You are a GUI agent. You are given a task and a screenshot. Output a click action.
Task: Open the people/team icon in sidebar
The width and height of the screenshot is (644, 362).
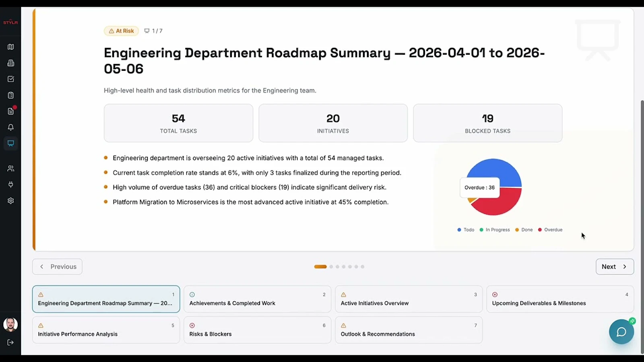click(11, 169)
